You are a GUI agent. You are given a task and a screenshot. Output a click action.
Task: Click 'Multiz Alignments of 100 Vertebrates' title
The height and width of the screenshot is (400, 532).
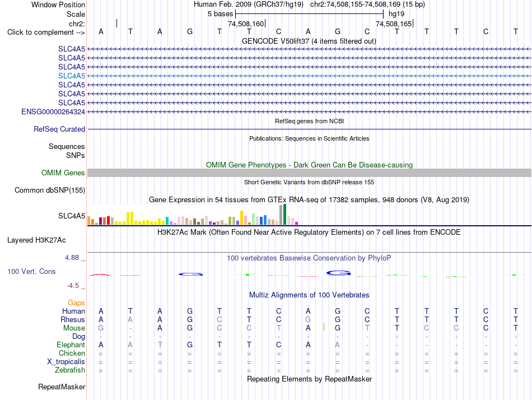point(309,295)
